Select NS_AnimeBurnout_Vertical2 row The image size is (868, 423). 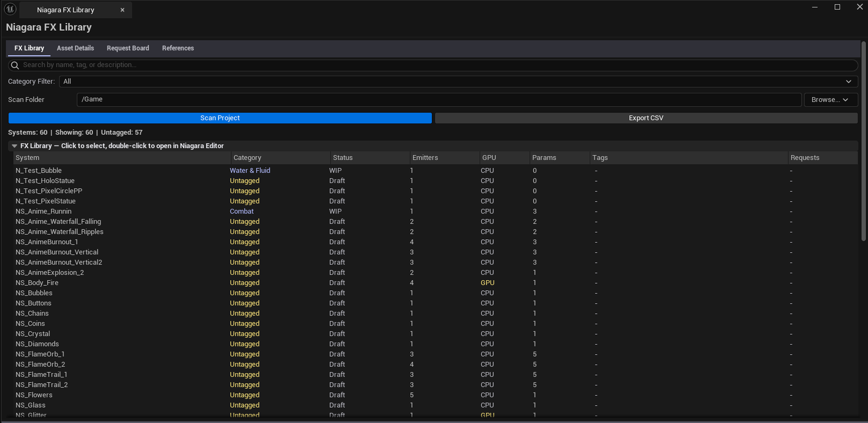coord(436,262)
